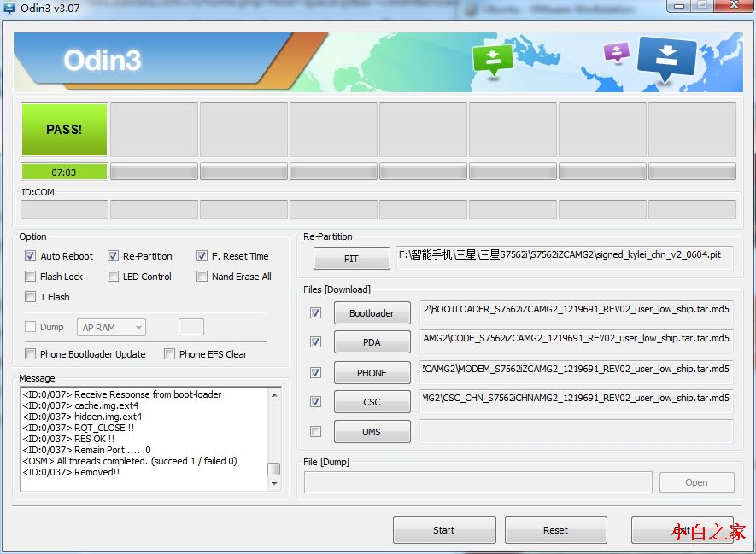Screen dimensions: 756x554
Task: Click the Start button
Action: point(444,530)
